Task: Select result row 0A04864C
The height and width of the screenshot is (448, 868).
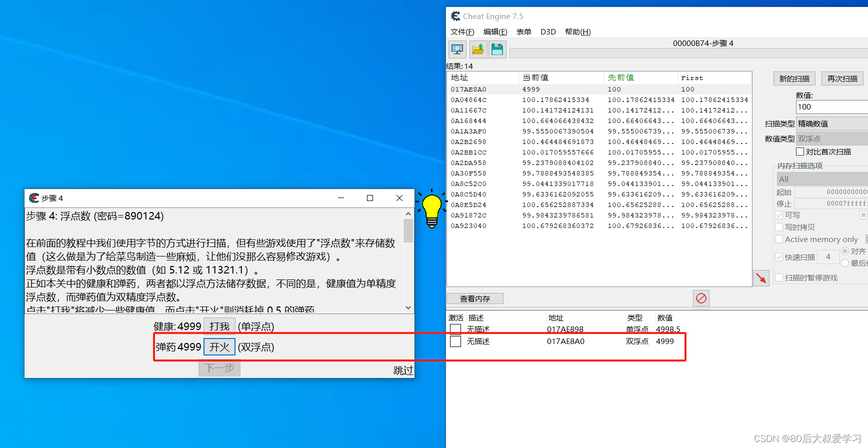Action: tap(599, 99)
